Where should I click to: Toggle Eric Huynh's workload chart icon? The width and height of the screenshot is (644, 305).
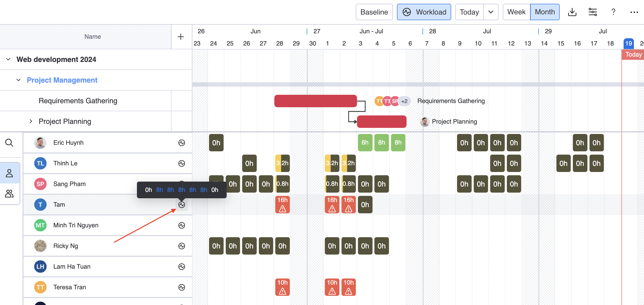(182, 143)
